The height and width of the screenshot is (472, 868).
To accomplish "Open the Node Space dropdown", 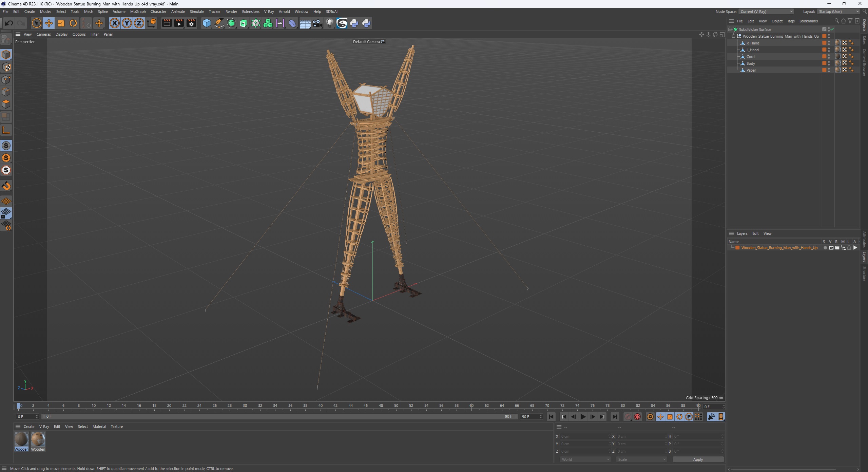I will pos(766,12).
